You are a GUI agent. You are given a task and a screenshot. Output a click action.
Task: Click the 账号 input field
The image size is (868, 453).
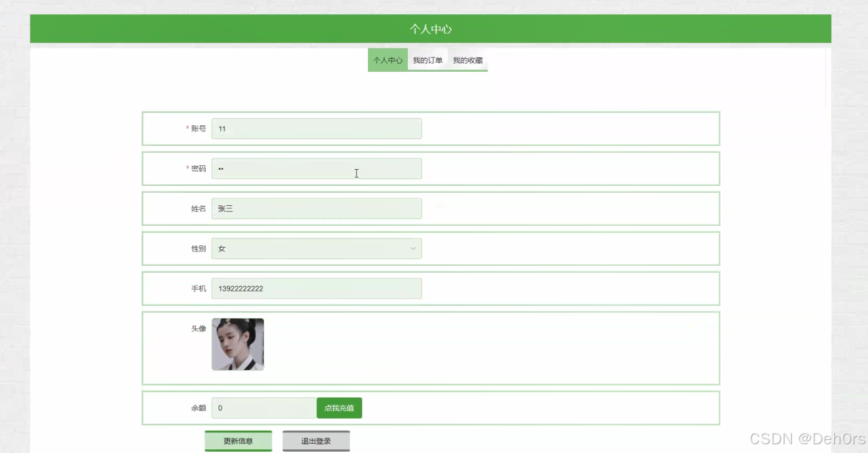[x=317, y=129]
